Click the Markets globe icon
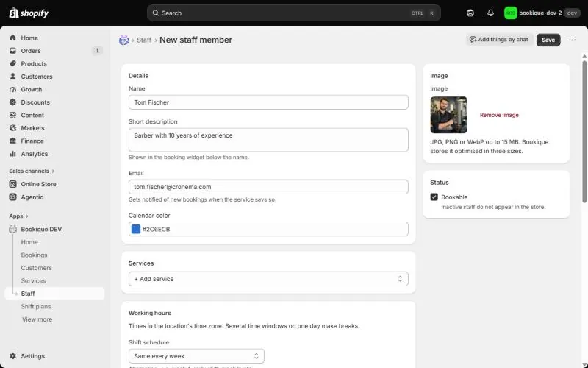This screenshot has height=368, width=588. [x=13, y=128]
